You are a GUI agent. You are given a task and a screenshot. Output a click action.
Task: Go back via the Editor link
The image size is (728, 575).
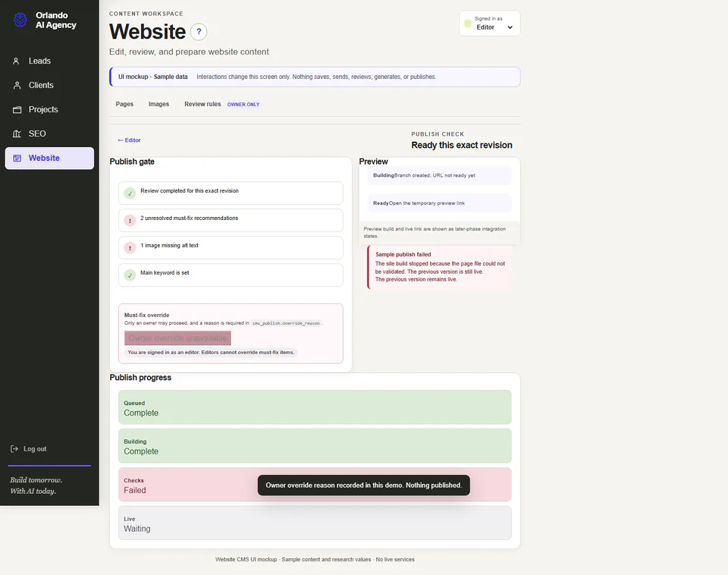click(x=129, y=140)
